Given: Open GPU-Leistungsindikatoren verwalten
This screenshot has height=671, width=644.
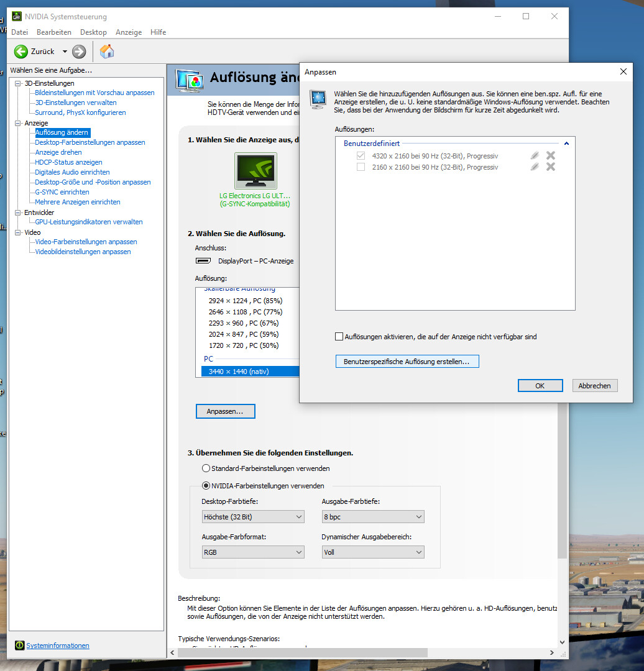Looking at the screenshot, I should (89, 222).
